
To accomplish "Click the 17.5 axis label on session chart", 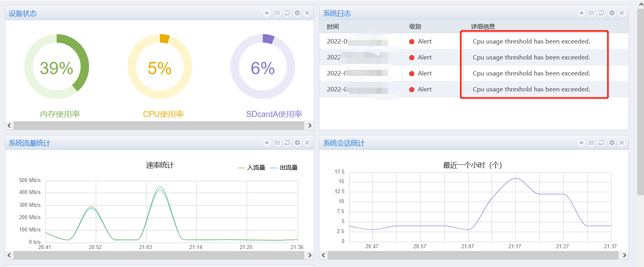I will pyautogui.click(x=339, y=172).
